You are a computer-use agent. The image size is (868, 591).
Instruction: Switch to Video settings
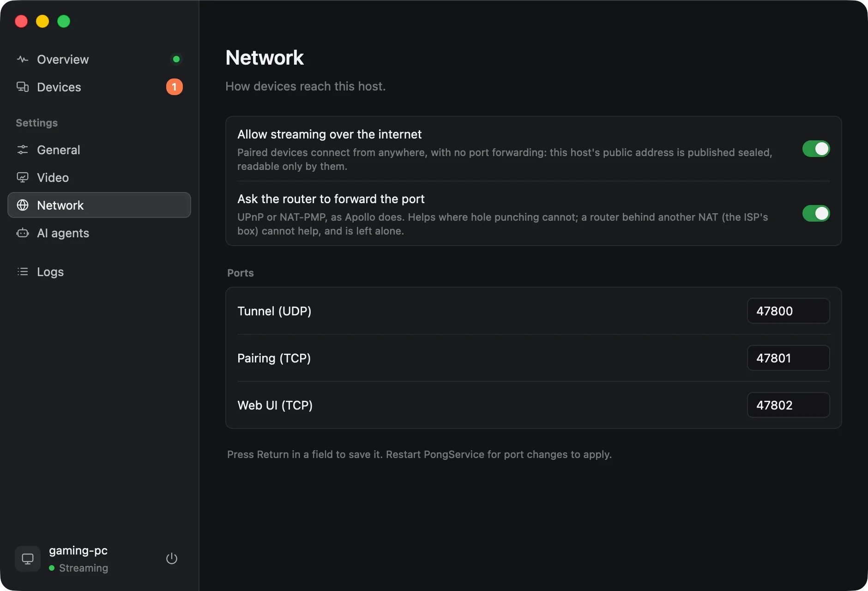pos(99,177)
